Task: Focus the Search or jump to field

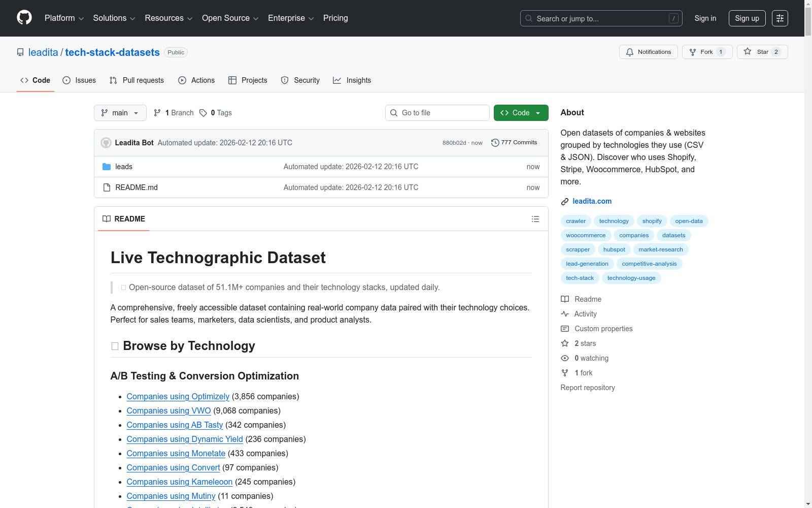Action: (x=601, y=18)
